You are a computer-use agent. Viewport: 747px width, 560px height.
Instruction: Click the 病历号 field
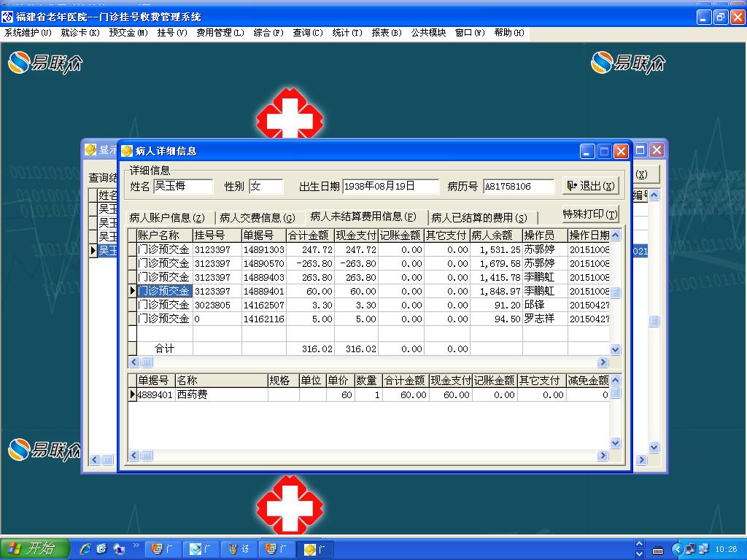(x=519, y=186)
